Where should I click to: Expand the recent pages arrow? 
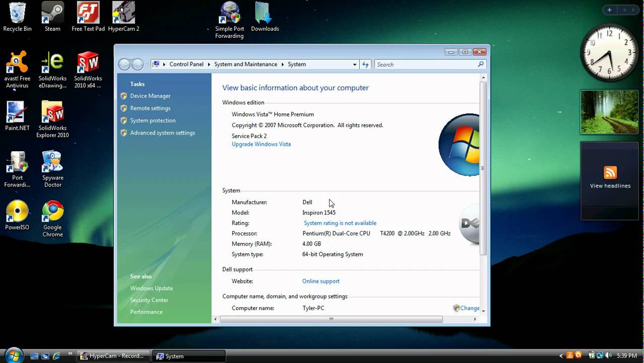click(x=147, y=64)
